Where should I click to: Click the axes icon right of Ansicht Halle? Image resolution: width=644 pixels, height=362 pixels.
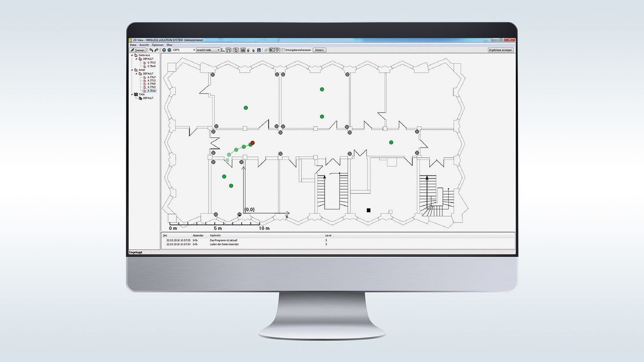223,50
